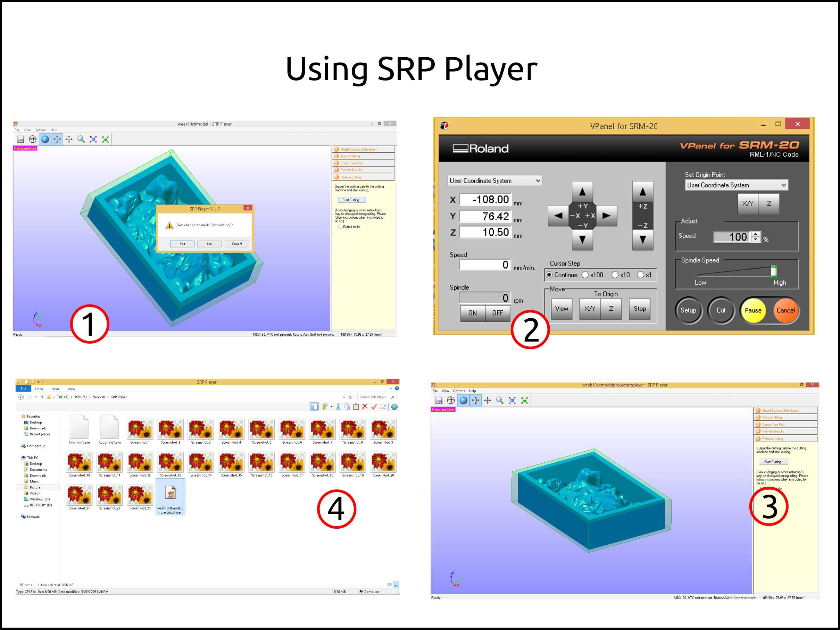The image size is (840, 630).
Task: Click the Explorer refresh icon beside address bar
Action: [x=350, y=397]
